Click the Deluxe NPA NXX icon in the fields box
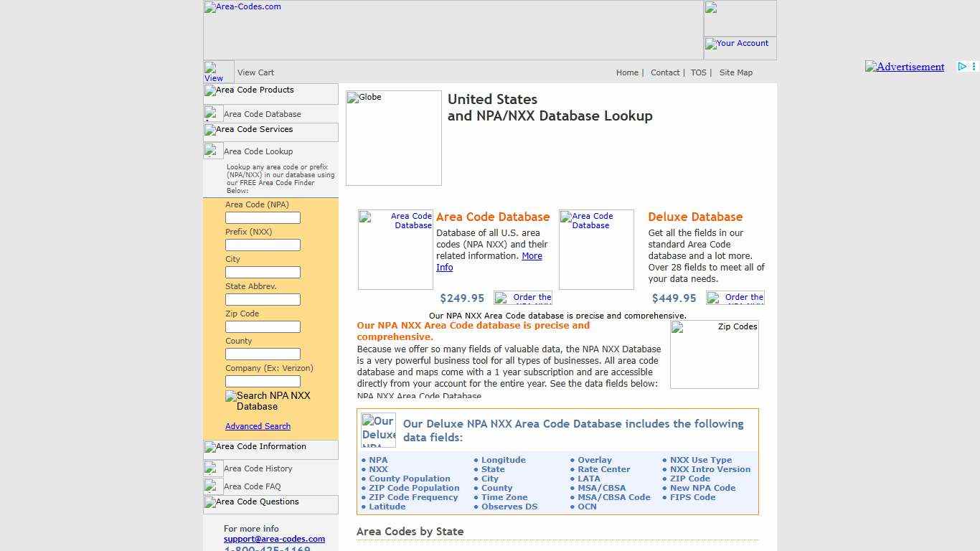The height and width of the screenshot is (551, 980). pos(378,428)
